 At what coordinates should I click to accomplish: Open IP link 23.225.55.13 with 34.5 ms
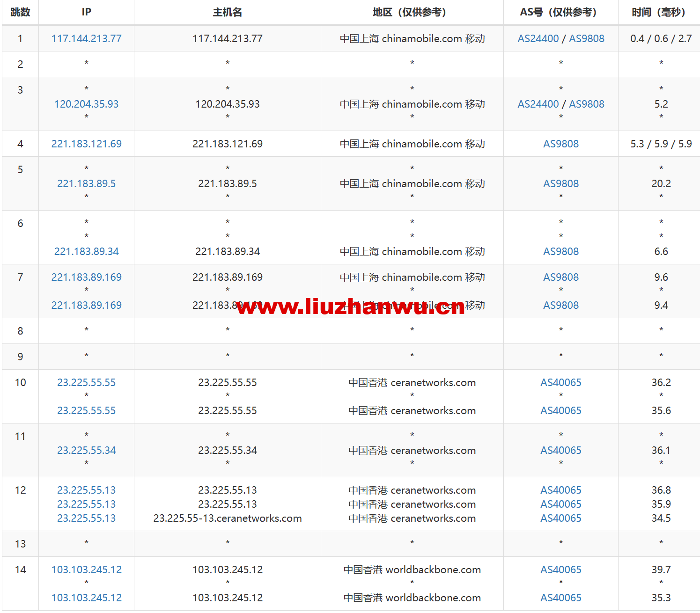86,518
